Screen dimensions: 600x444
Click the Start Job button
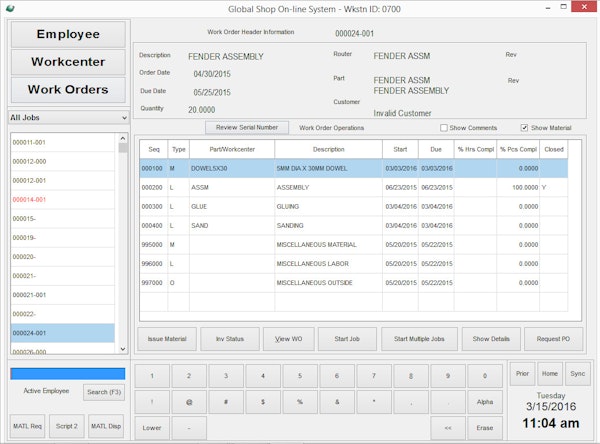347,339
